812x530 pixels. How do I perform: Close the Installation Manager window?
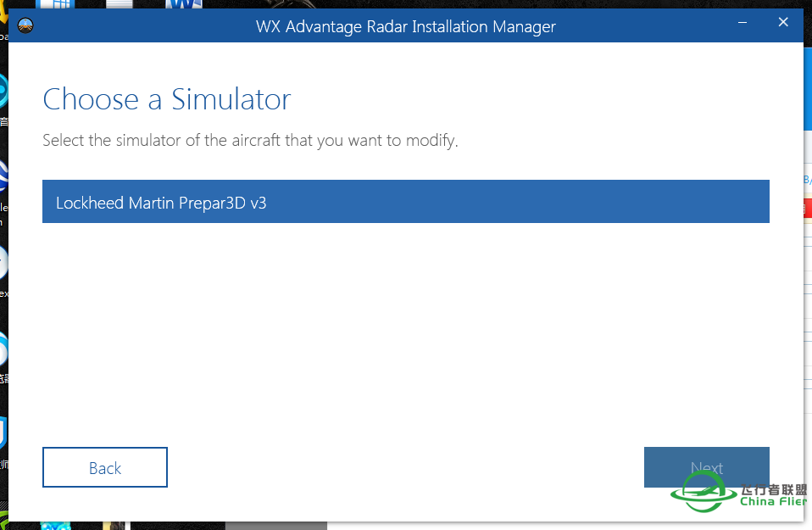pos(783,24)
